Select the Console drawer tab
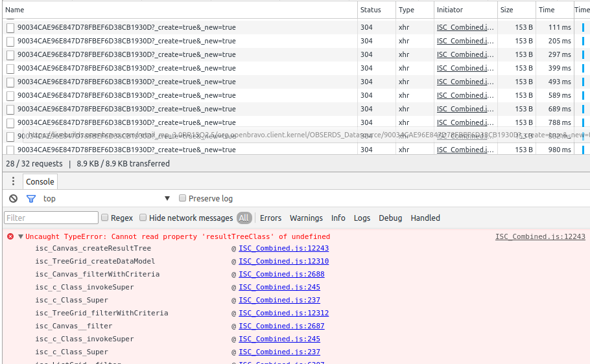The height and width of the screenshot is (364, 590). pos(40,182)
